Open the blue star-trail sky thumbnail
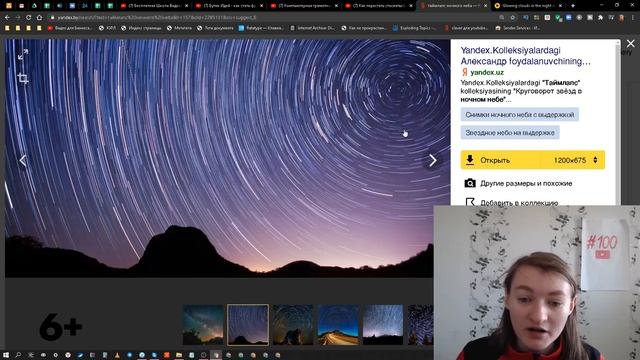The image size is (640, 360). pos(382,325)
